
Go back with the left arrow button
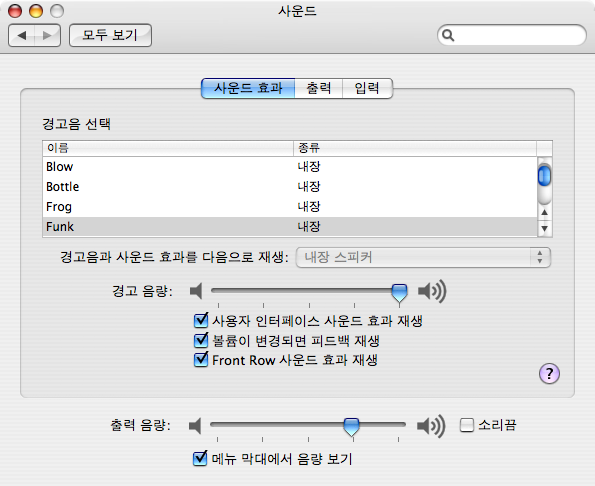click(22, 35)
